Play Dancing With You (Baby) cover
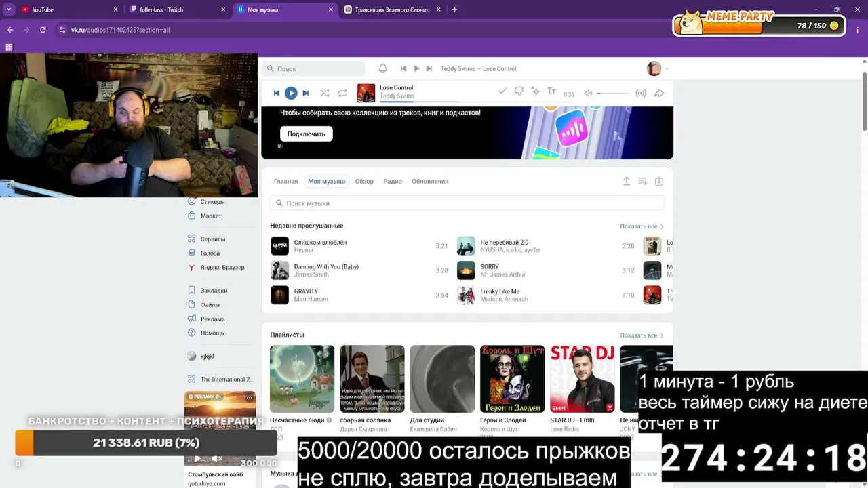The height and width of the screenshot is (488, 868). tap(280, 270)
